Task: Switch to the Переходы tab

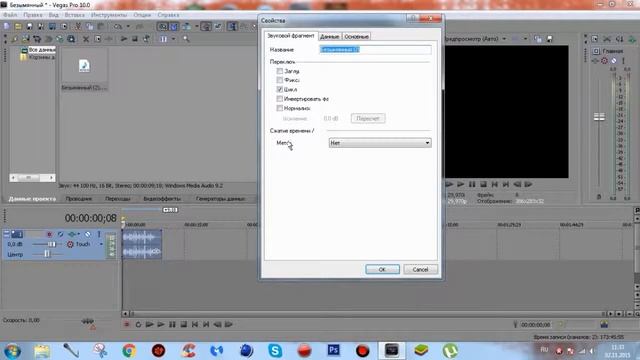Action: point(118,199)
